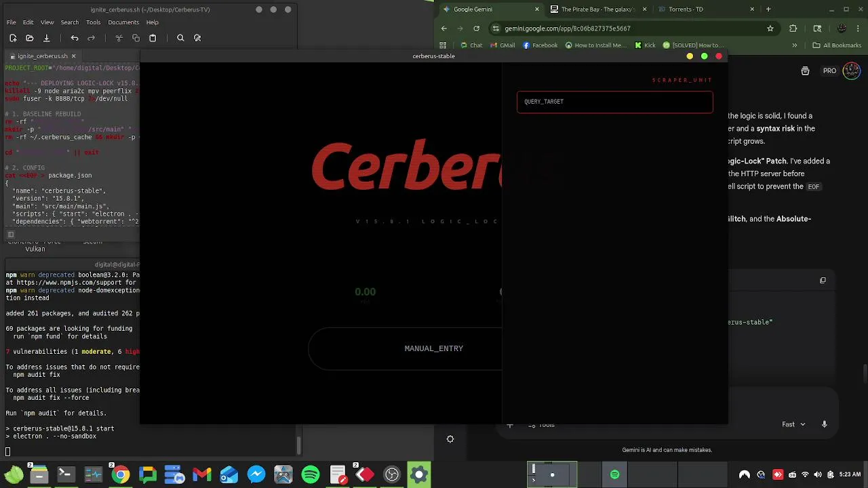The height and width of the screenshot is (488, 868).
Task: Open the Kick bookmark
Action: coord(646,45)
